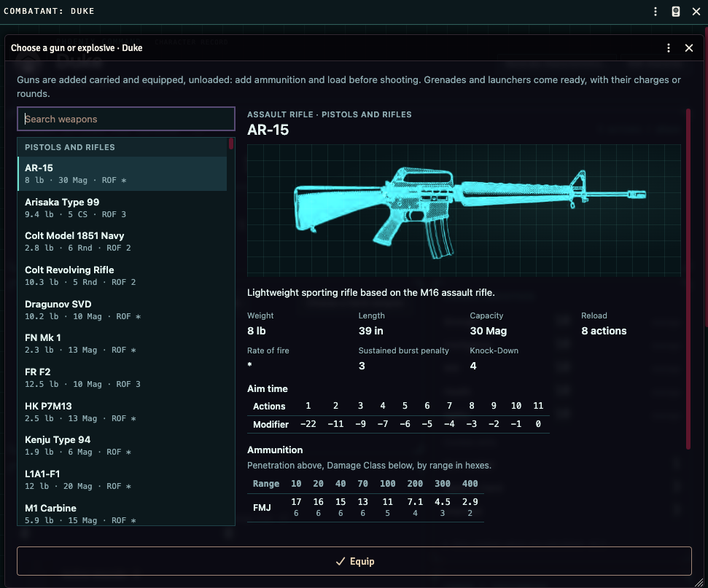Image resolution: width=708 pixels, height=588 pixels.
Task: Click the FMJ ammunition row label
Action: (262, 508)
